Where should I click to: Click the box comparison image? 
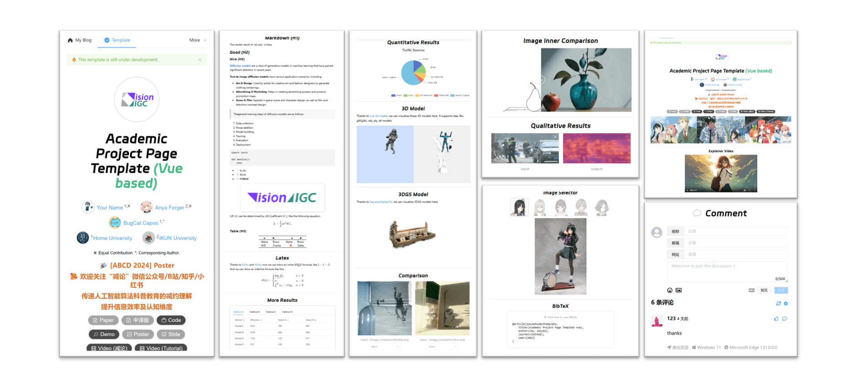click(442, 308)
